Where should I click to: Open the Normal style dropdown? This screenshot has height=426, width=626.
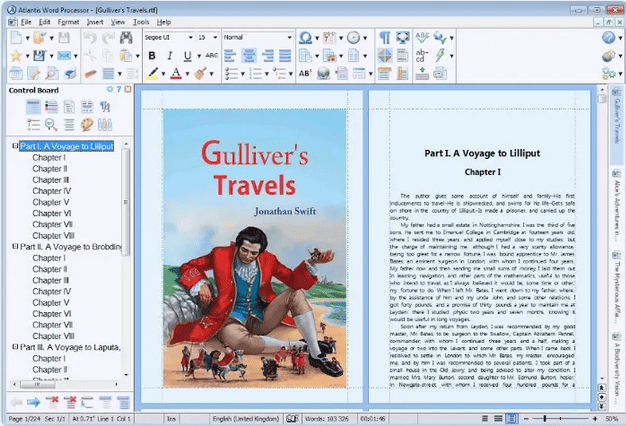click(x=289, y=38)
